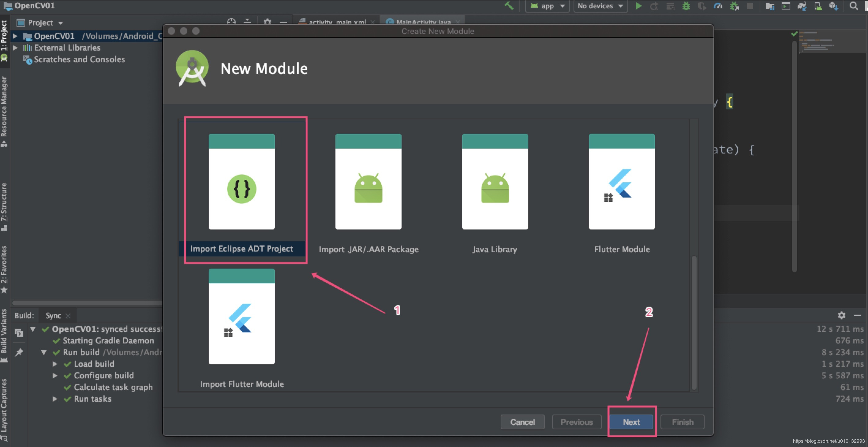Select the Import Flutter Module card
Viewport: 868px width, 447px height.
[x=242, y=324]
